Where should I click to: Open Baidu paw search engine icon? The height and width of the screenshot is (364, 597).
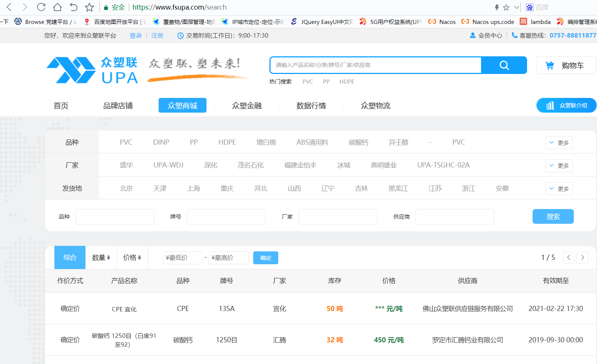point(530,7)
